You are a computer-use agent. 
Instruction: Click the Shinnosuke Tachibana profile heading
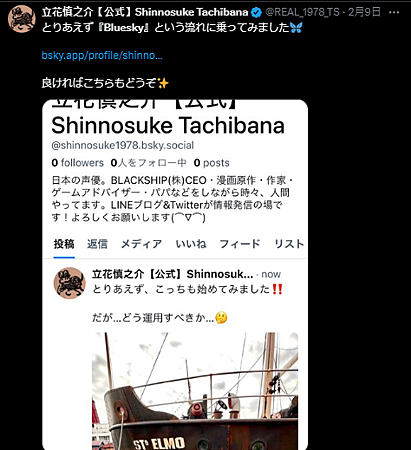click(x=168, y=125)
